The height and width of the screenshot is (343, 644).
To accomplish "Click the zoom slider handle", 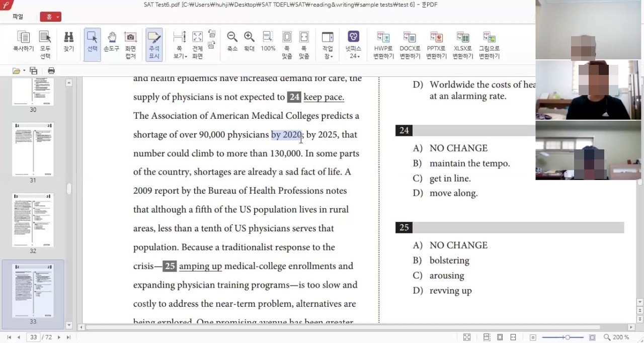I will pos(568,337).
